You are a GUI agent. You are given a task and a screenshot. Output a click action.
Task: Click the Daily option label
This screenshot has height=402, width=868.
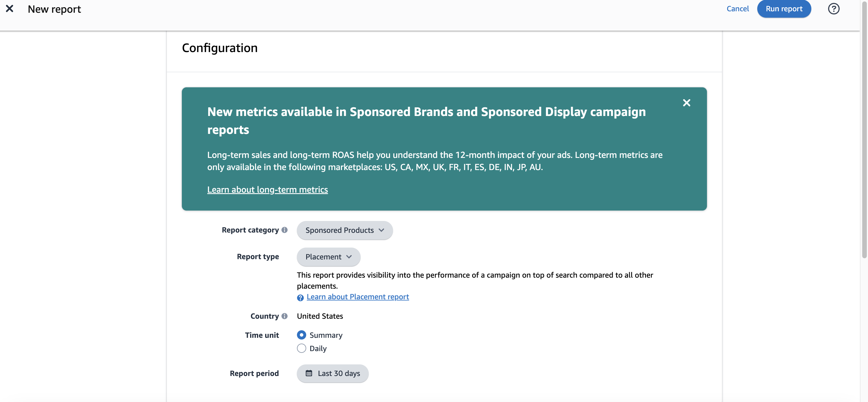click(x=318, y=348)
